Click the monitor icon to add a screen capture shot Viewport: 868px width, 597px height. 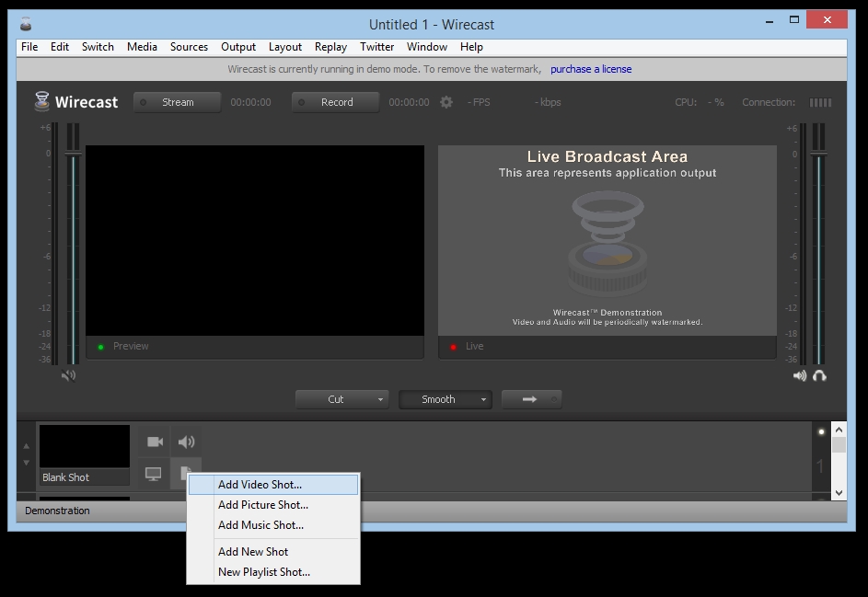tap(154, 474)
